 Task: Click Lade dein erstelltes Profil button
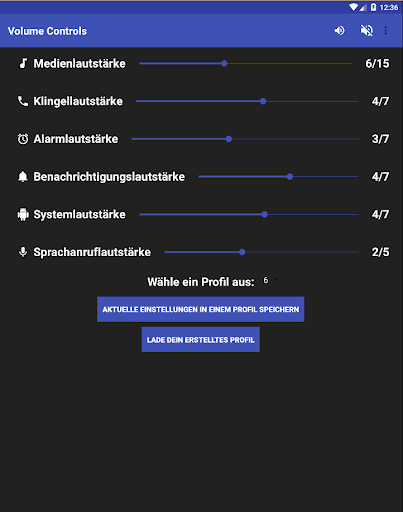201,340
